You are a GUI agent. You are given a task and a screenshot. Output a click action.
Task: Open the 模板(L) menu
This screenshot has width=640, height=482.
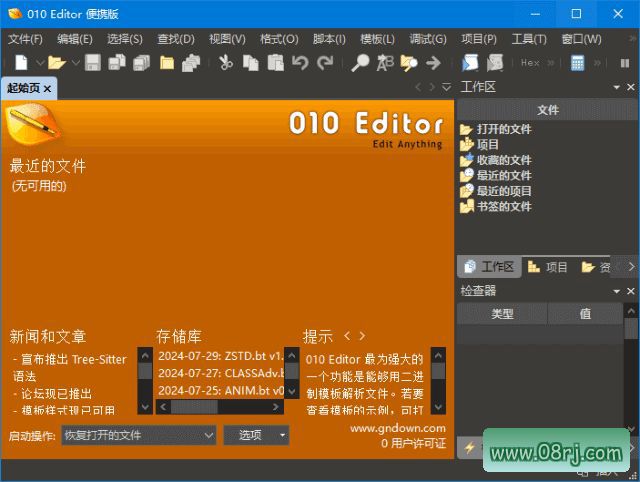[x=377, y=39]
